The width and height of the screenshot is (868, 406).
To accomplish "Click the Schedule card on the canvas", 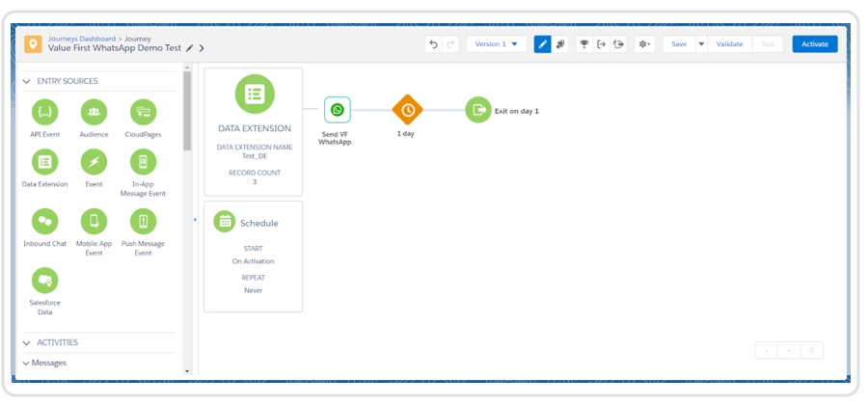I will click(x=253, y=256).
